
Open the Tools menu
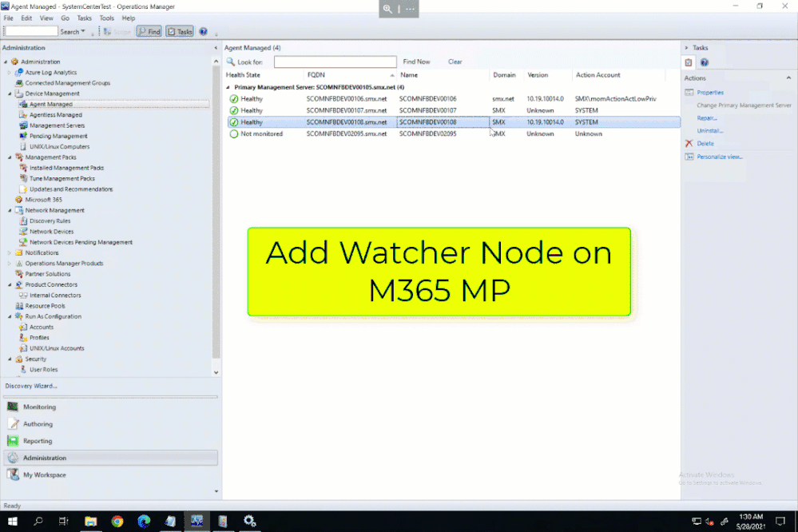[107, 18]
